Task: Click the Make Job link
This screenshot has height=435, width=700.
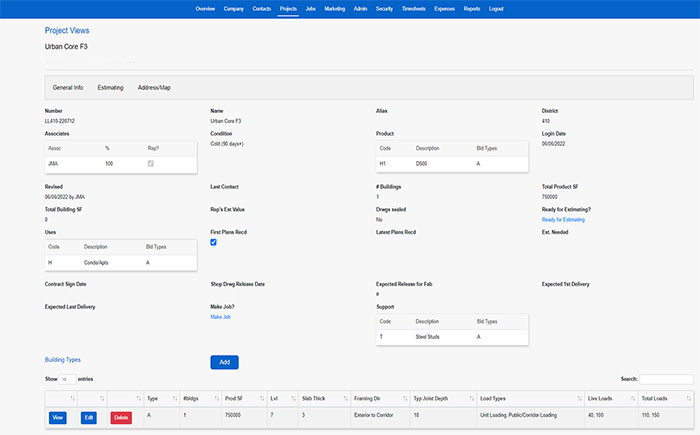Action: pyautogui.click(x=221, y=317)
